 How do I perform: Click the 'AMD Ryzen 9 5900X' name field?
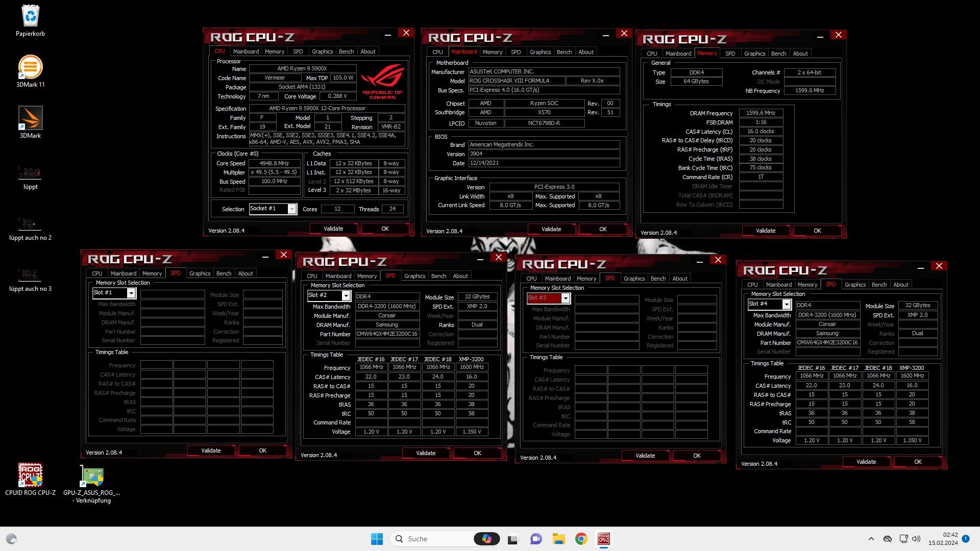[x=302, y=69]
